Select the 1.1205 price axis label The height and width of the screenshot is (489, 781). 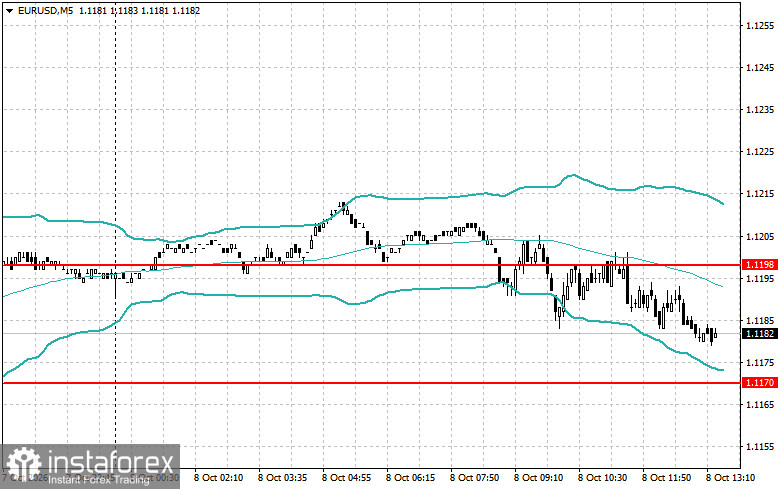tap(761, 236)
